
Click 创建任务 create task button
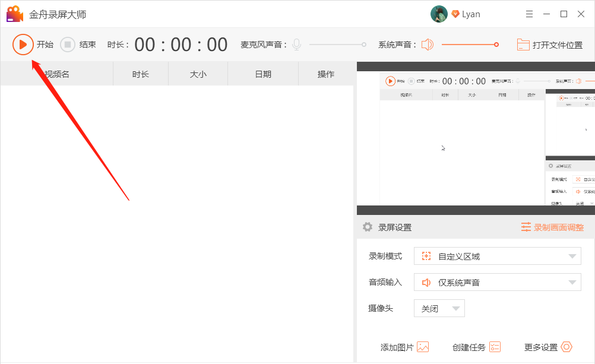[x=477, y=347]
